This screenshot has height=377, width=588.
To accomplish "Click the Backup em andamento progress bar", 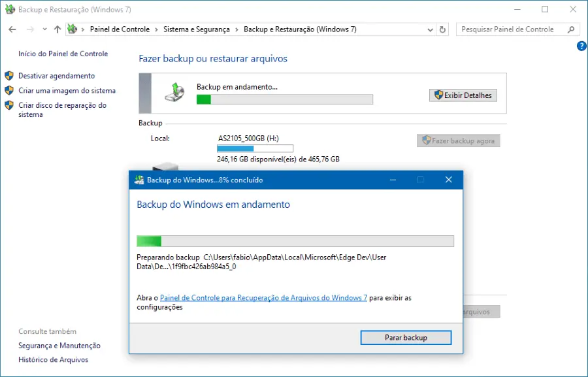I will coord(285,99).
